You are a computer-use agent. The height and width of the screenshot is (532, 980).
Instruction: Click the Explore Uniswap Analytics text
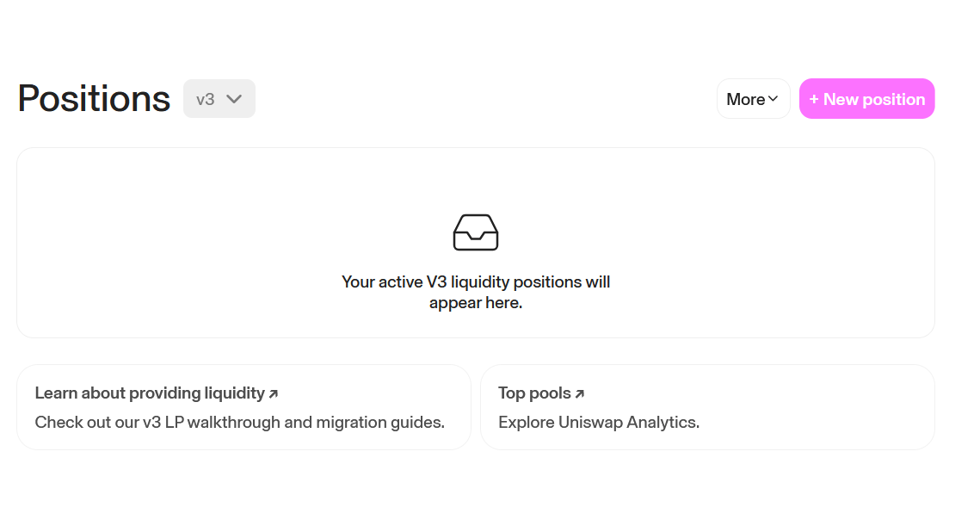click(599, 423)
